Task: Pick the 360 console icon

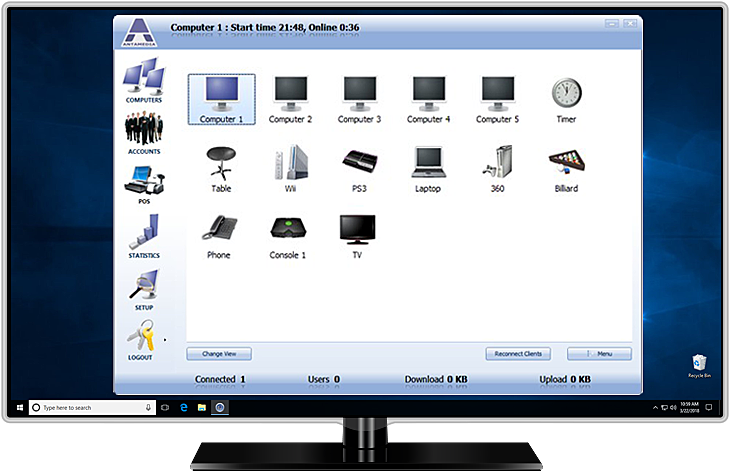Action: pyautogui.click(x=497, y=162)
